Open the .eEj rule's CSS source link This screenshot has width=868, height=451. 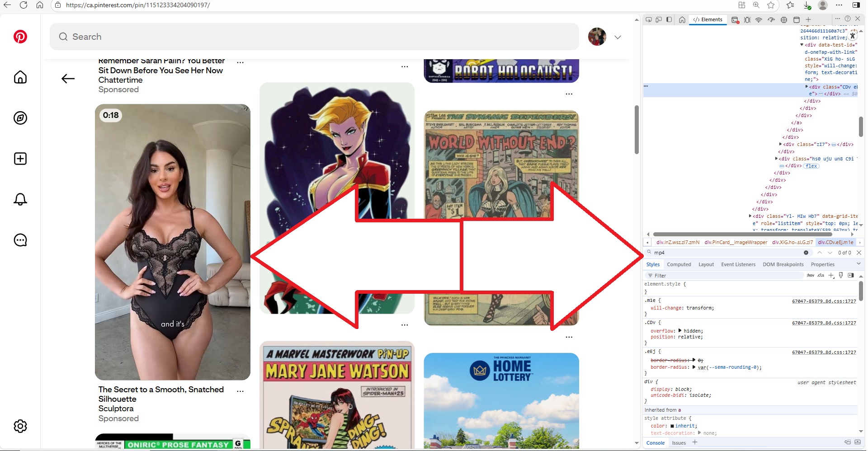[x=824, y=352]
